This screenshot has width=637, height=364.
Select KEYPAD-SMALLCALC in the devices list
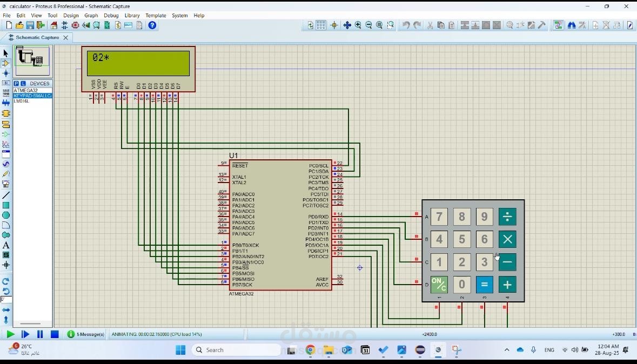point(32,96)
